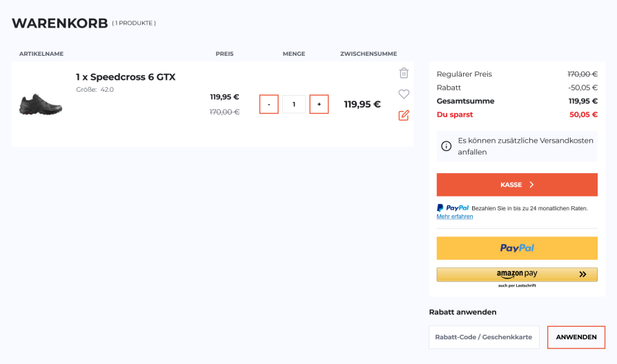This screenshot has height=364, width=617.
Task: Click the Rabatt -50,05 € value
Action: coord(582,88)
